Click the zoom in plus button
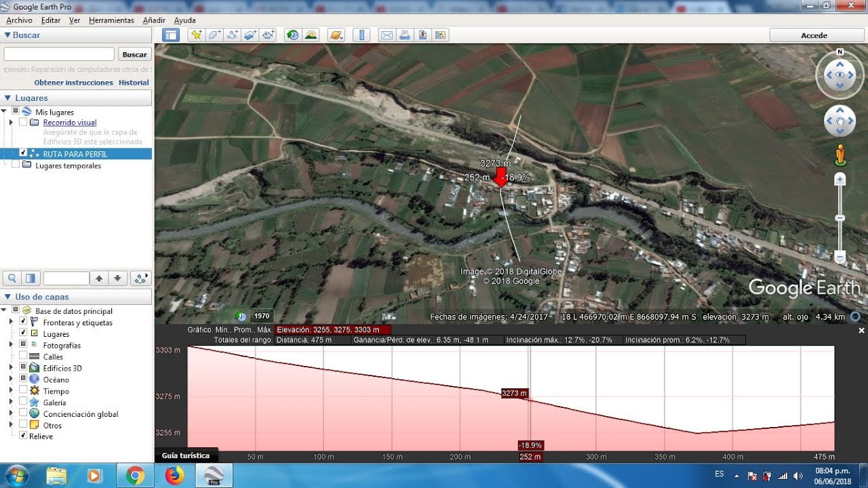 (x=840, y=180)
